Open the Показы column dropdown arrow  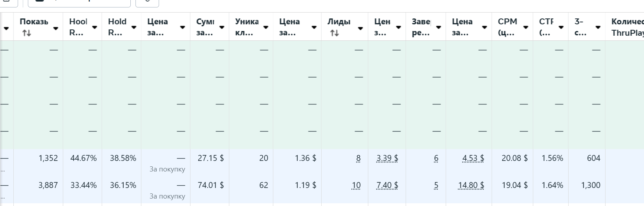pos(56,28)
